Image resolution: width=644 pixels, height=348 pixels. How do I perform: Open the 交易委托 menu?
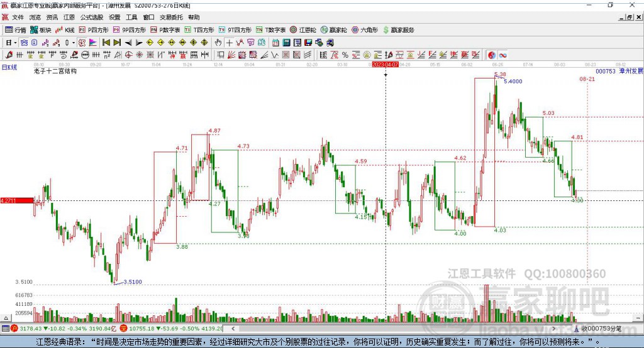click(171, 17)
